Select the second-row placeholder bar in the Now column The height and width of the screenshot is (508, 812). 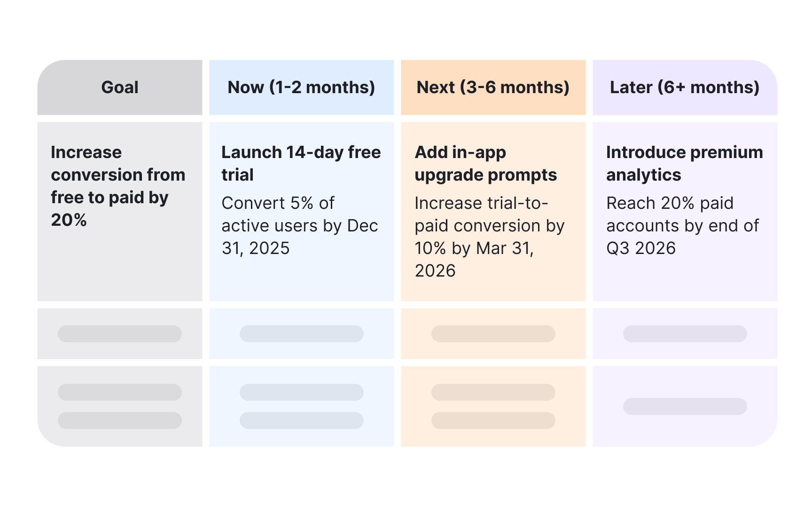[301, 333]
